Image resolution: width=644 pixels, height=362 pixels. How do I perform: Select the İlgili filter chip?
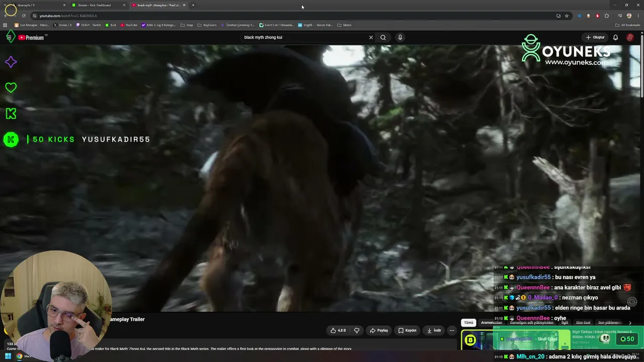coord(565,323)
